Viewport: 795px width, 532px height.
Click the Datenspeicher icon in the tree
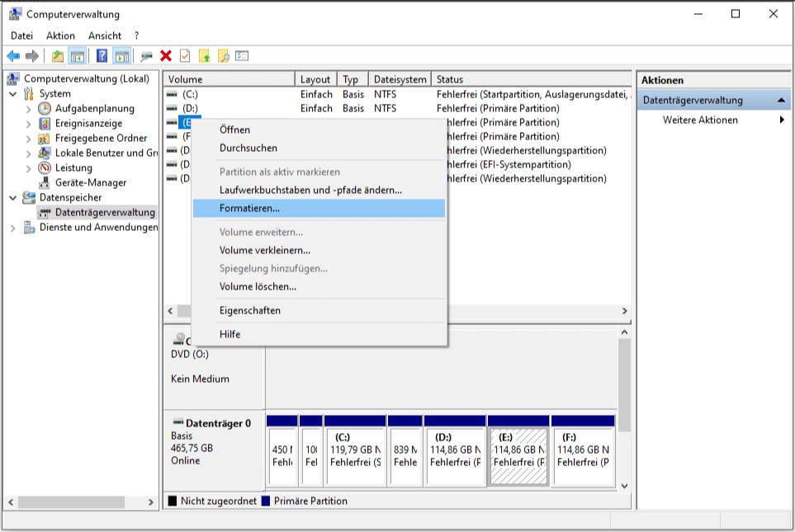pyautogui.click(x=29, y=198)
